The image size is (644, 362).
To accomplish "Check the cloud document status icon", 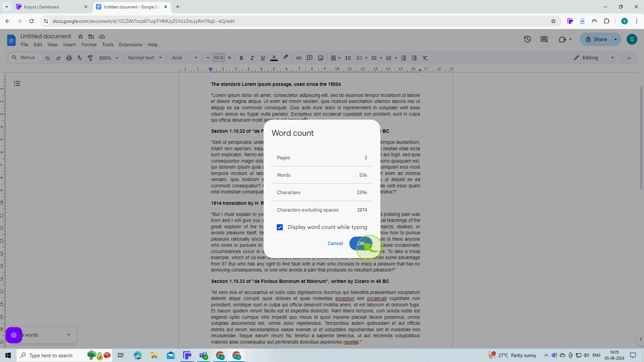I will tap(102, 37).
